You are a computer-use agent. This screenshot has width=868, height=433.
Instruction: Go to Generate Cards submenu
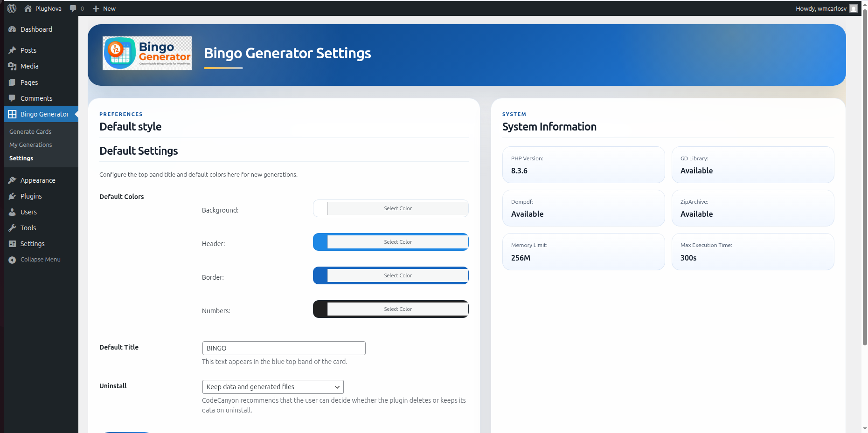point(30,132)
